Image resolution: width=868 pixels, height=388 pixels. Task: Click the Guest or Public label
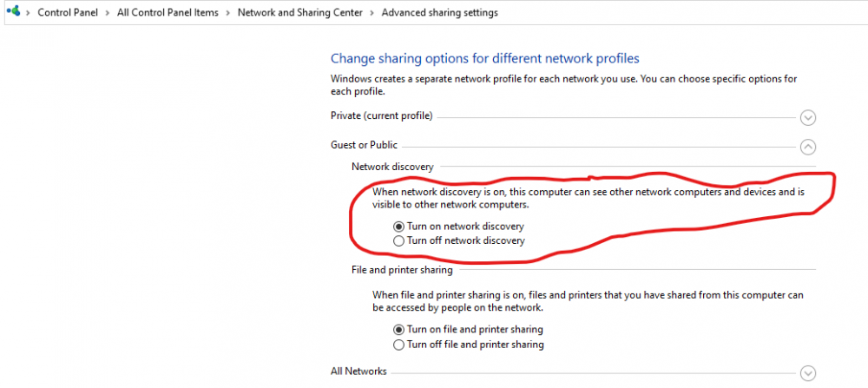point(364,145)
